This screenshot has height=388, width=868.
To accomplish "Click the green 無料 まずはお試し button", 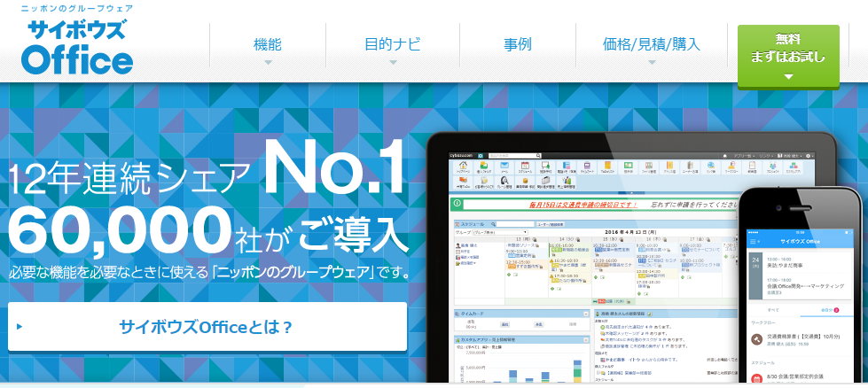I will pos(788,56).
